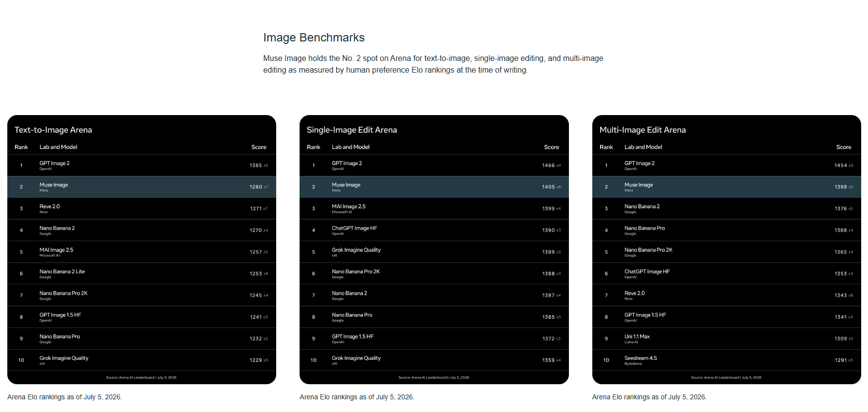Click Reve 2.0 in Multi-Image Edit Arena
Viewport: 868px width, 412px height.
tap(635, 293)
